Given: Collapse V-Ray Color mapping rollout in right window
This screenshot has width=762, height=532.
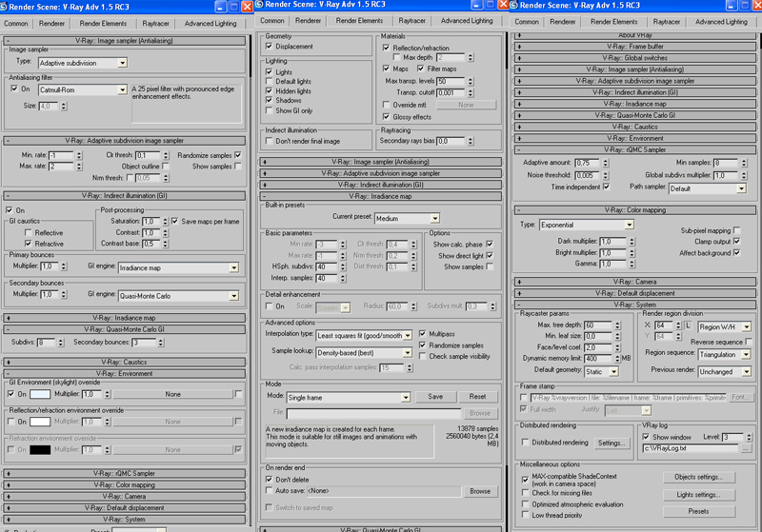Looking at the screenshot, I should click(x=635, y=210).
